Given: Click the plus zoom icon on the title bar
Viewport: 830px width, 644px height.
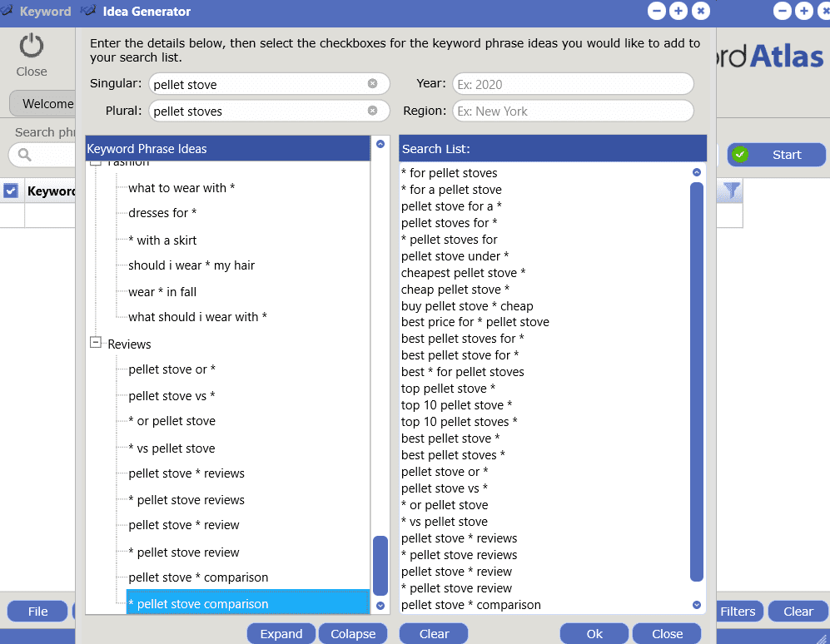Looking at the screenshot, I should pos(678,11).
